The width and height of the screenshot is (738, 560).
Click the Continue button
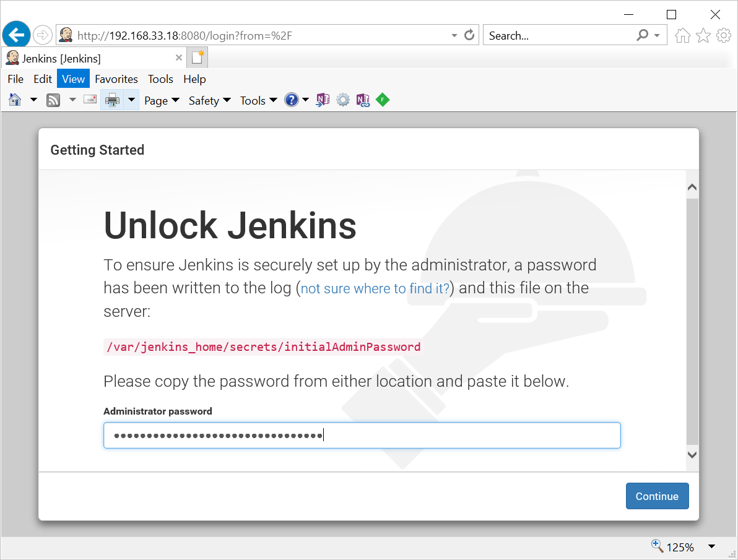point(657,496)
